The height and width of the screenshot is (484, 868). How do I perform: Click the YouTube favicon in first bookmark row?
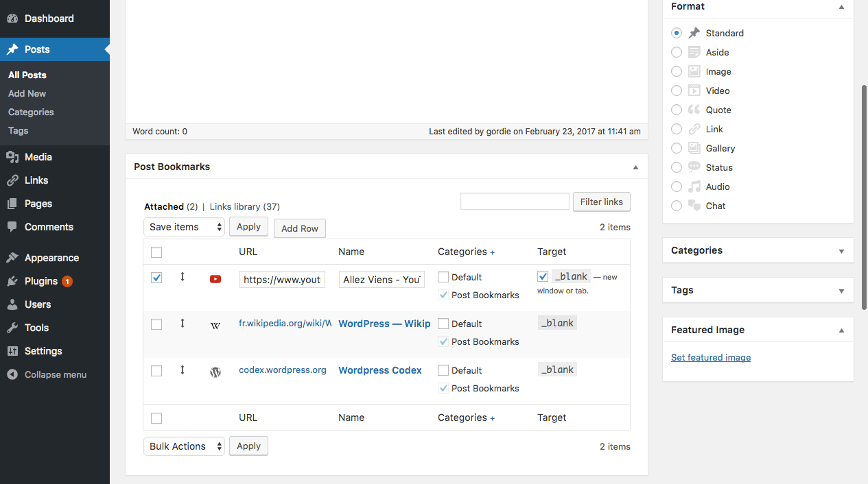215,279
